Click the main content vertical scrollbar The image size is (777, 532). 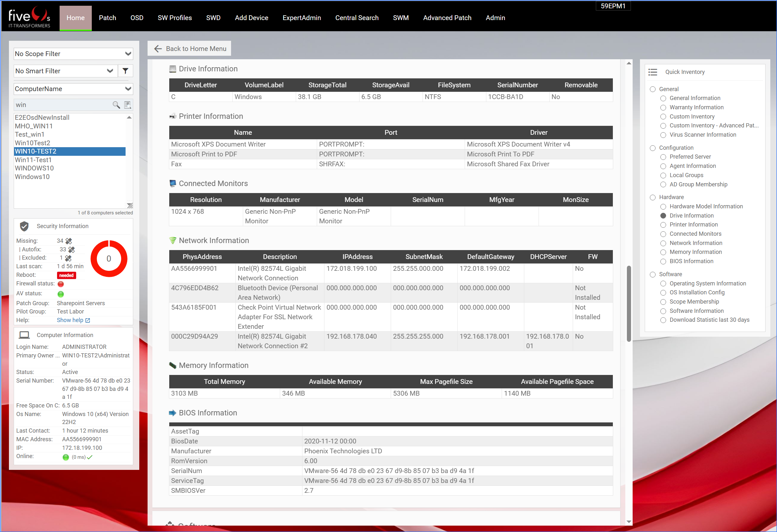coord(628,303)
